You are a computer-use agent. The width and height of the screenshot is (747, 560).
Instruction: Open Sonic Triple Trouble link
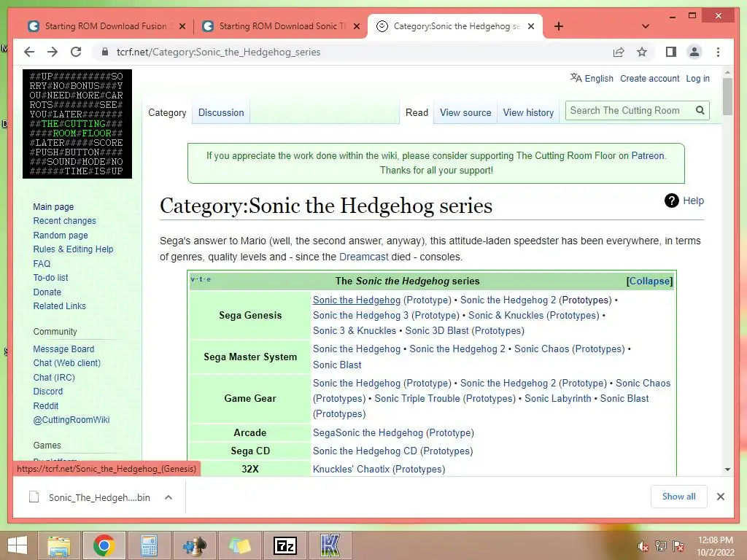(417, 398)
